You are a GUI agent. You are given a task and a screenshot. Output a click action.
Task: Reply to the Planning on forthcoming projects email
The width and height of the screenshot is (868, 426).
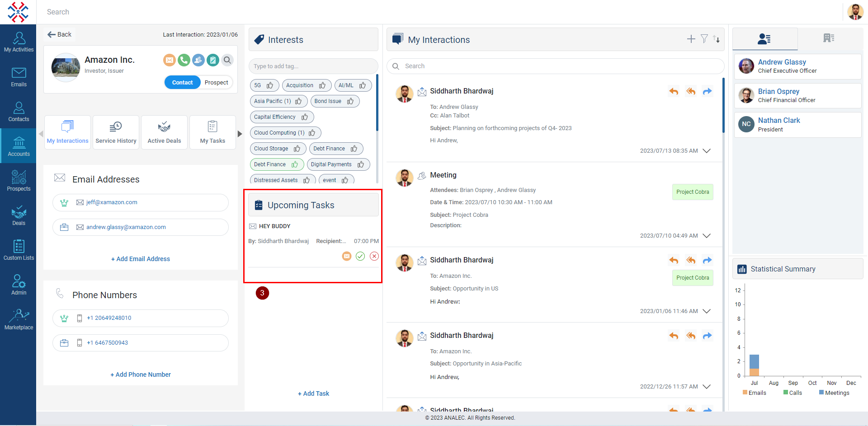674,91
